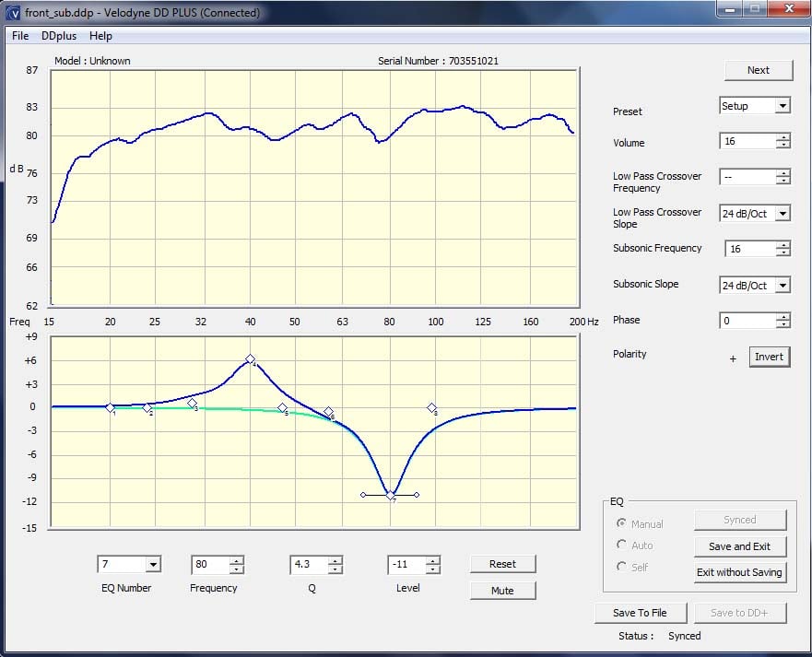Select EQ point 8 diamond marker
The image size is (812, 657).
click(x=431, y=407)
